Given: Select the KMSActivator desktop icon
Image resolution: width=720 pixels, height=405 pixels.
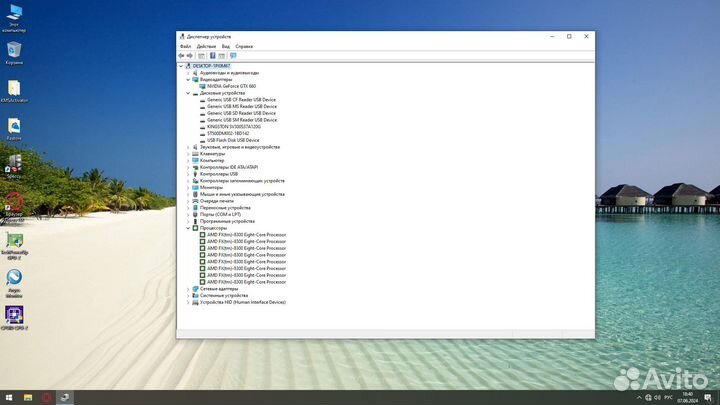Looking at the screenshot, I should coord(15,90).
